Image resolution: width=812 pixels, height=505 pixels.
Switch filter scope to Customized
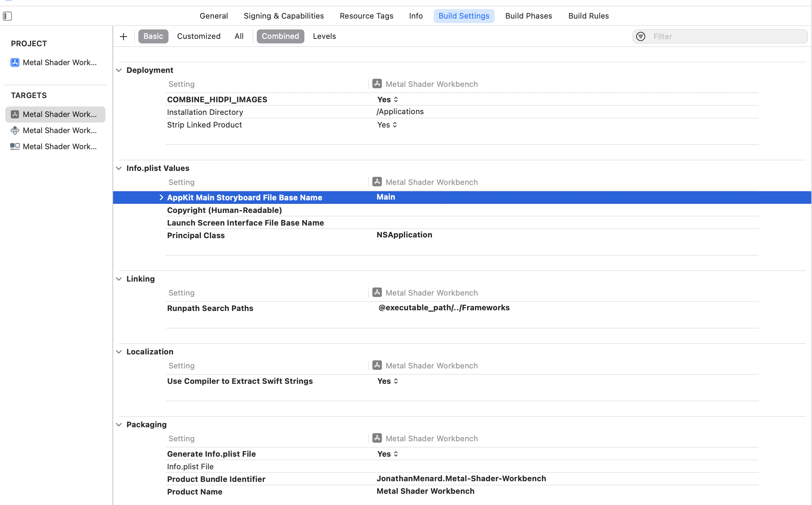coord(199,36)
